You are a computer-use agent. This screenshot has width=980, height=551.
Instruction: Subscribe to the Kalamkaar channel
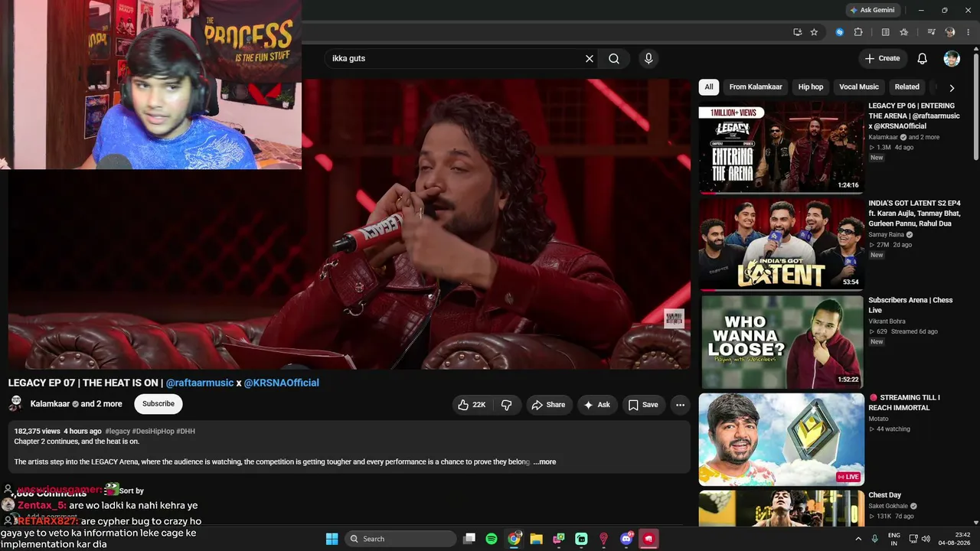(x=158, y=404)
